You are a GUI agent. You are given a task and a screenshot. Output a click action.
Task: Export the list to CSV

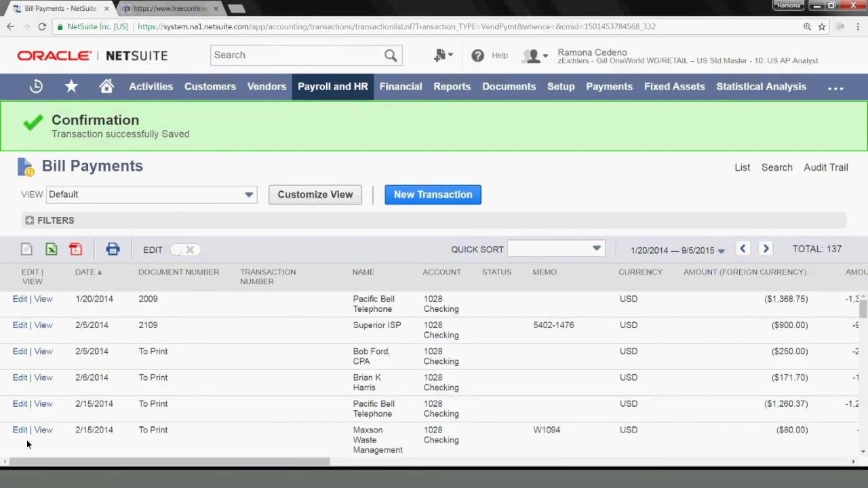click(x=26, y=249)
